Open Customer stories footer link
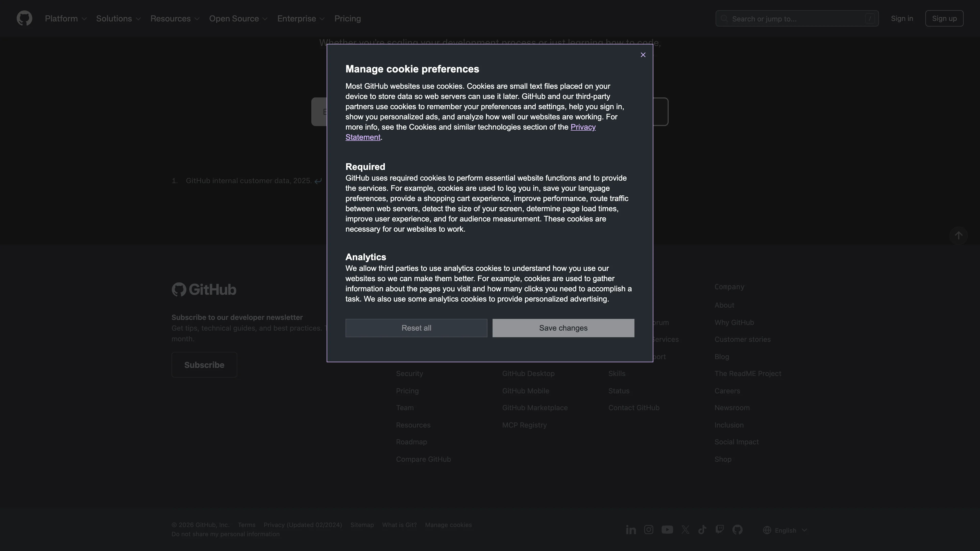This screenshot has width=980, height=551. (x=743, y=340)
